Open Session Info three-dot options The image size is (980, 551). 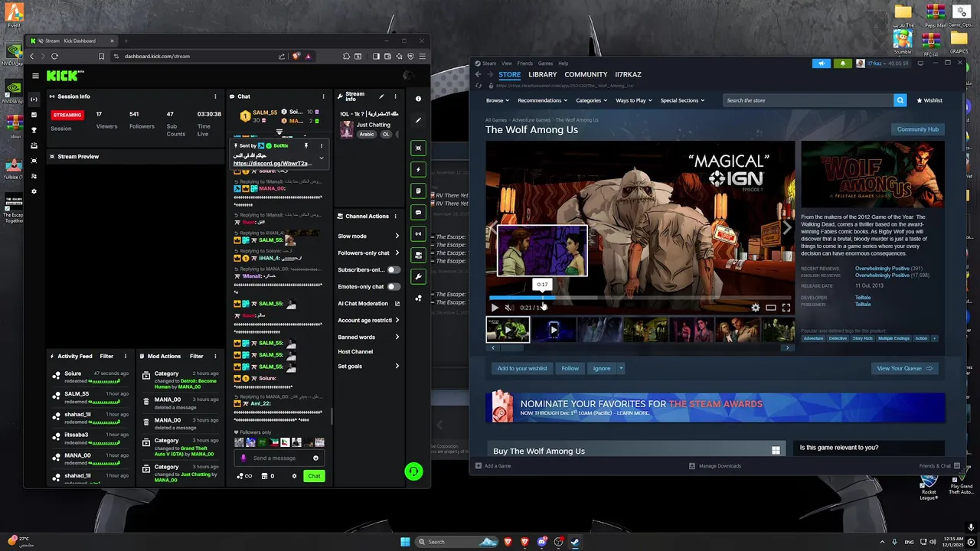(x=215, y=96)
